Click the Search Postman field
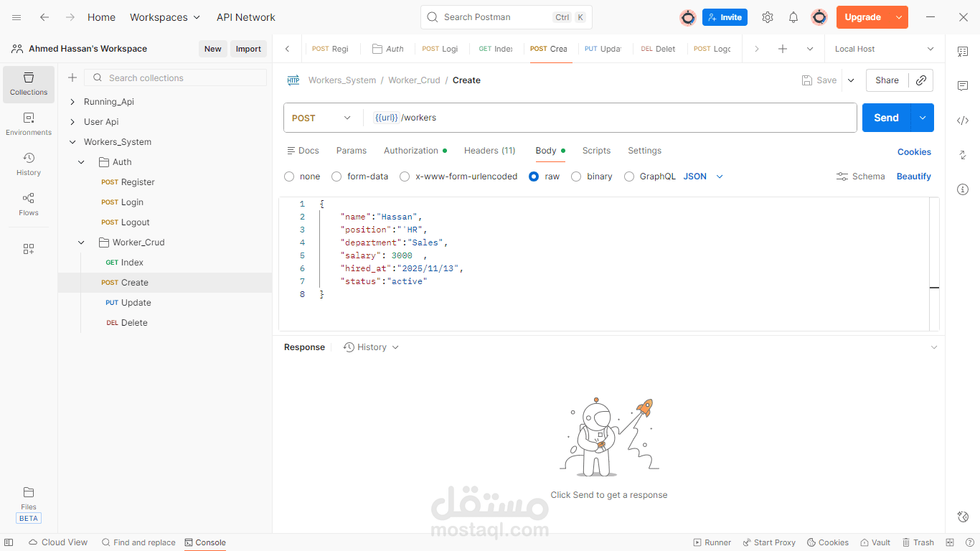980x551 pixels. pyautogui.click(x=507, y=17)
